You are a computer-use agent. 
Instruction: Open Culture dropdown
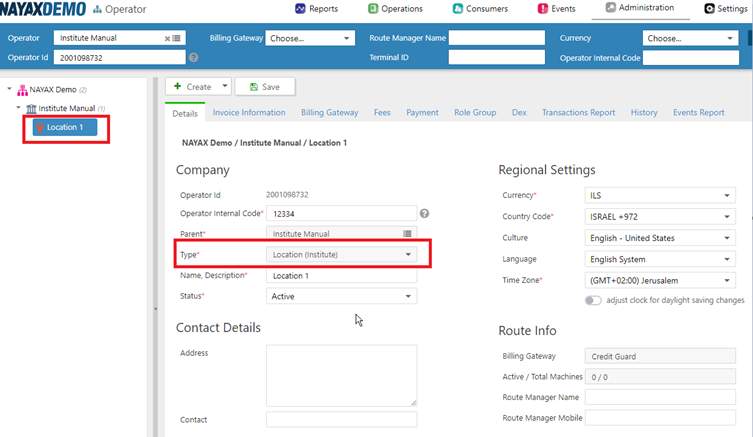point(660,238)
